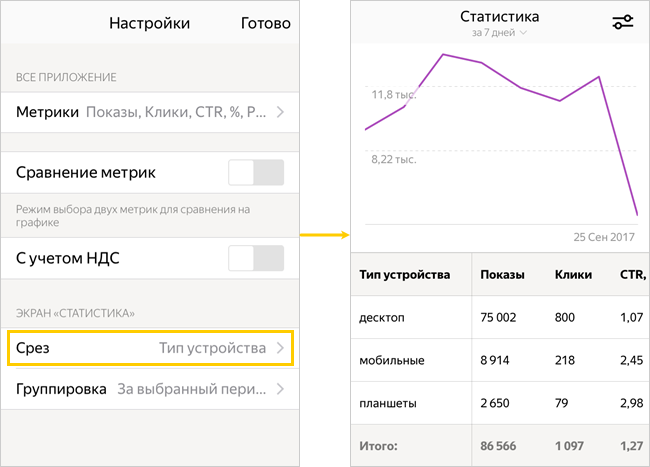This screenshot has width=650, height=467.
Task: Open the statistics filter settings icon
Action: 623,22
